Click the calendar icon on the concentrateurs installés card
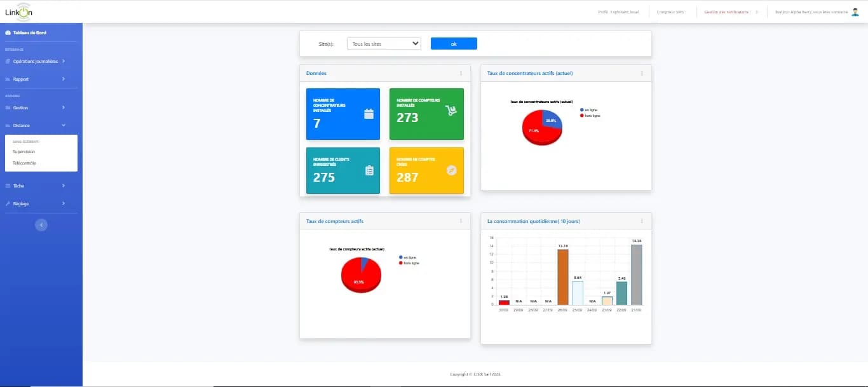Viewport: 868px width, 387px height. [369, 114]
